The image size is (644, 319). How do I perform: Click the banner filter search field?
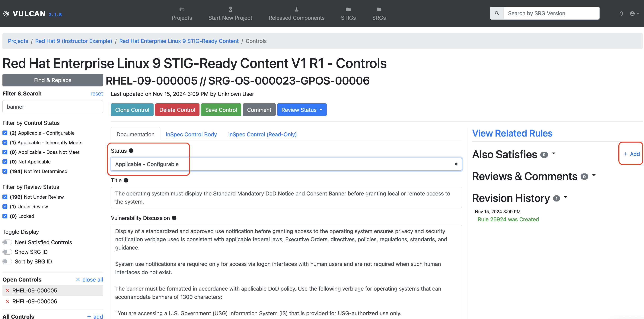pyautogui.click(x=53, y=107)
